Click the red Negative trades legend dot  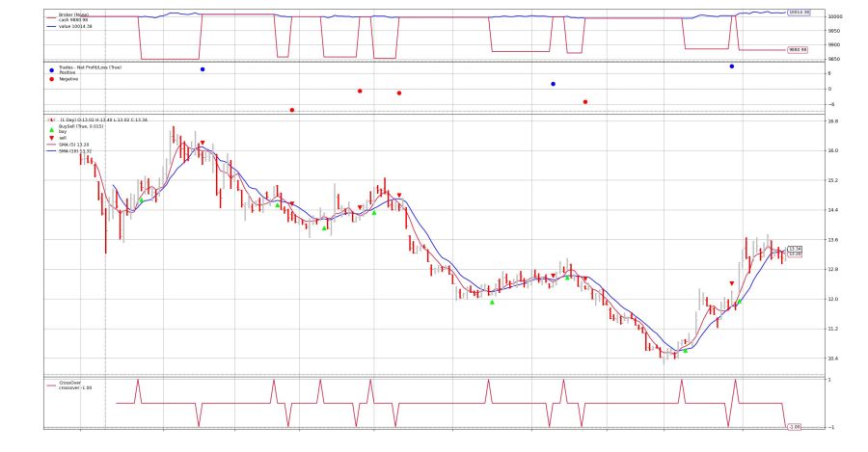pos(51,79)
